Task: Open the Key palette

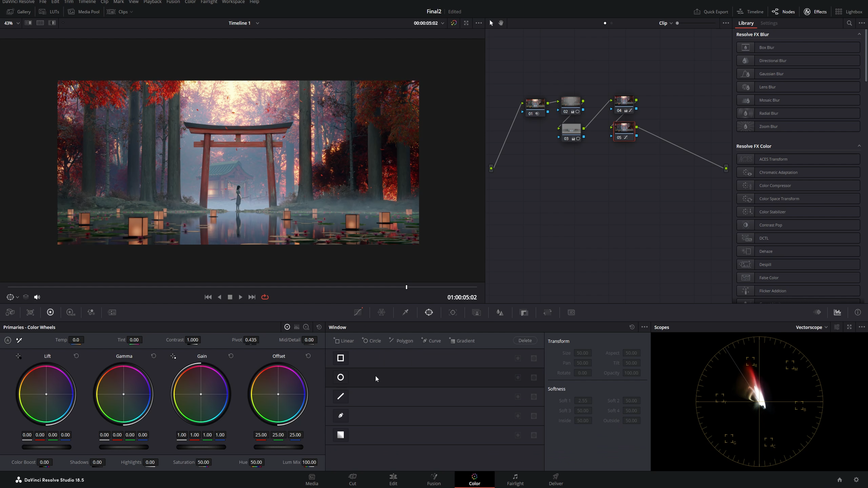Action: (x=524, y=312)
